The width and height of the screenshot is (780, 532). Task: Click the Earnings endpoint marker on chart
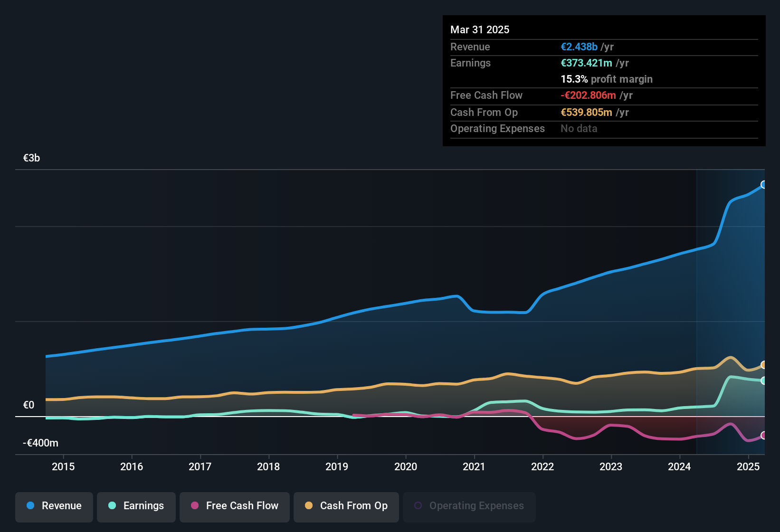tap(763, 380)
